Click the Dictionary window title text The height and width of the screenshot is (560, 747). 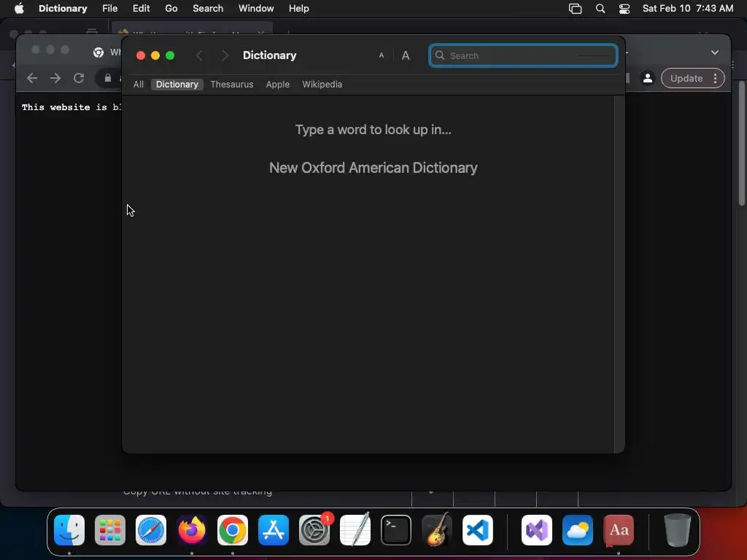(270, 55)
